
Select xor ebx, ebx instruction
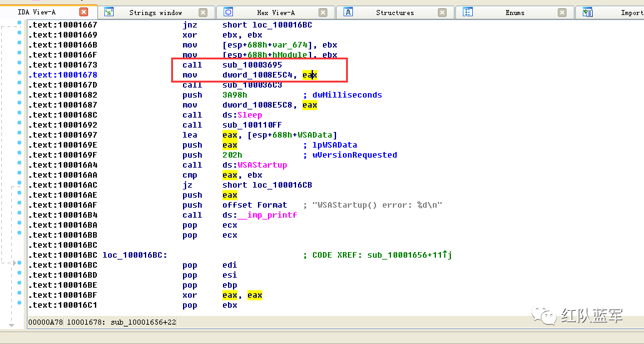(222, 35)
